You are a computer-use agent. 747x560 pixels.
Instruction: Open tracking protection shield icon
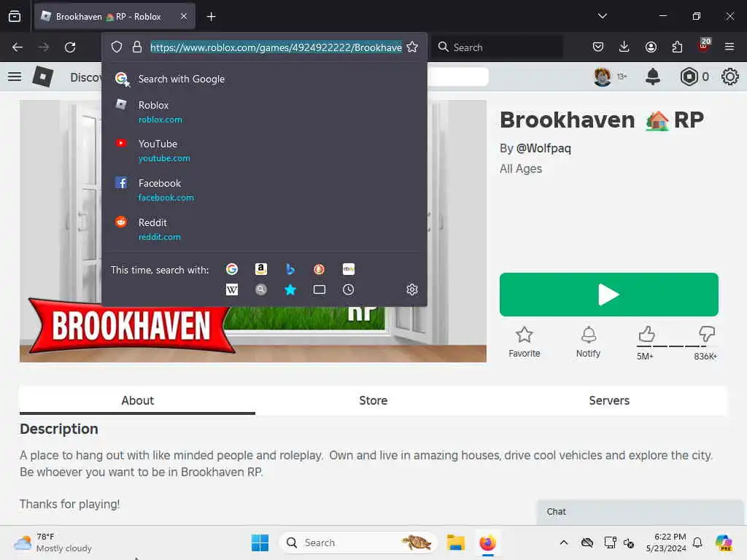tap(117, 47)
